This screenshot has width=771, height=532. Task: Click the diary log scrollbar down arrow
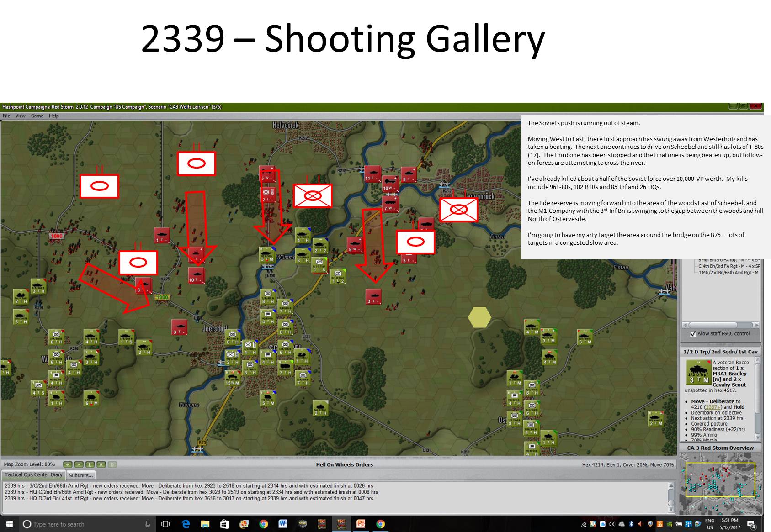(671, 509)
